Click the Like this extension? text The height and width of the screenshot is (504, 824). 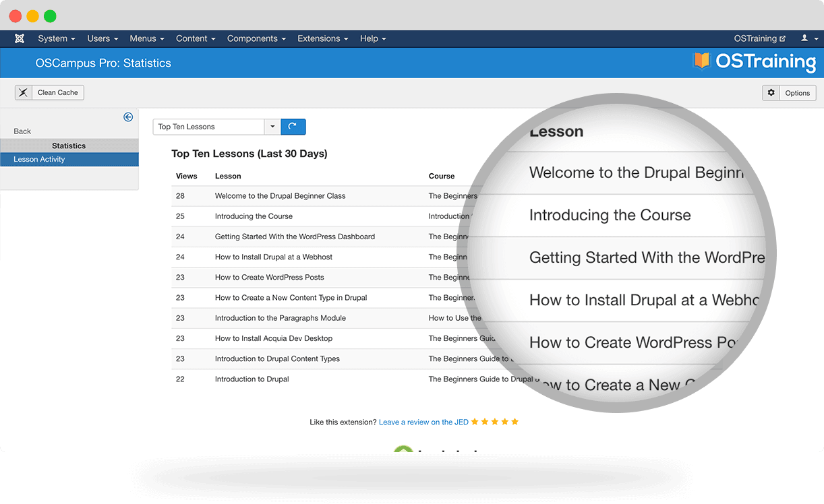[343, 422]
